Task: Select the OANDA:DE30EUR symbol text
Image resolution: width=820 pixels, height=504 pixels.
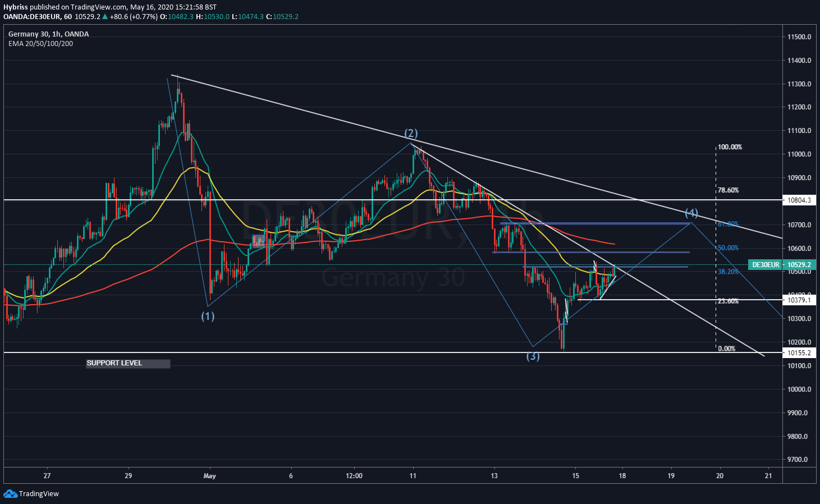Action: pos(32,17)
